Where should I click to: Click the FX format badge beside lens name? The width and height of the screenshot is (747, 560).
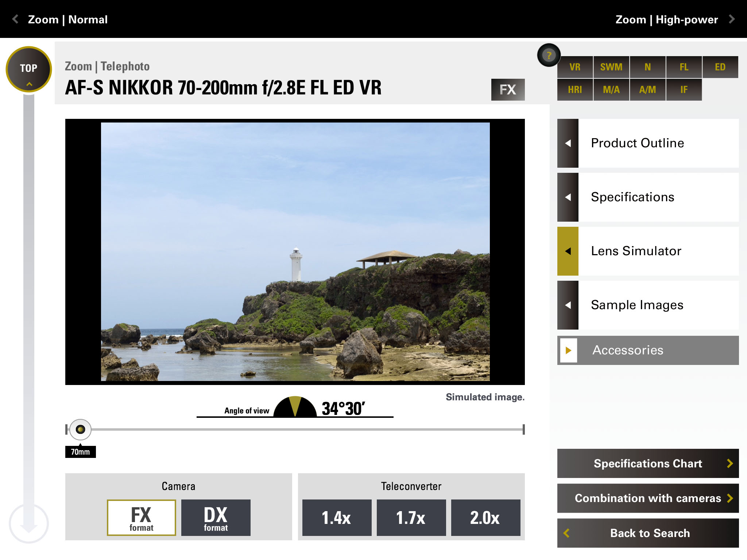coord(508,90)
